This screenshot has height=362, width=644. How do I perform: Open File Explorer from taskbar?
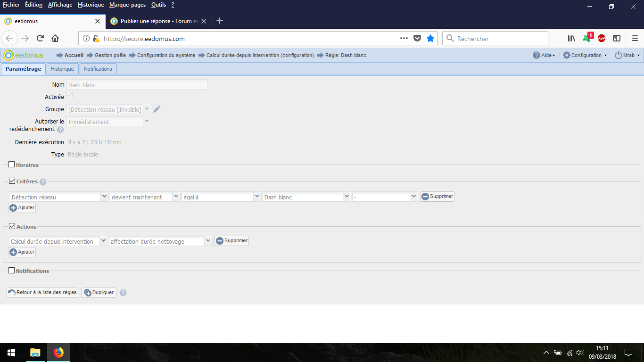click(35, 353)
